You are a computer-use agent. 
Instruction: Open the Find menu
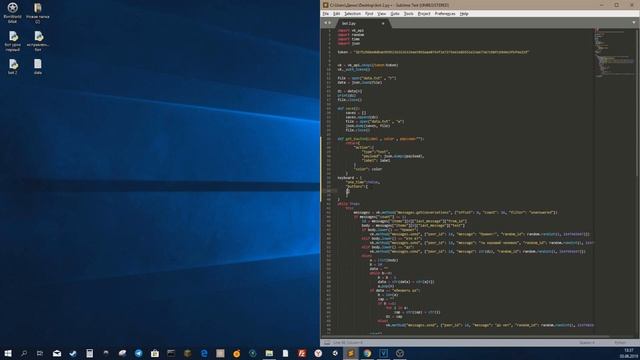point(369,14)
